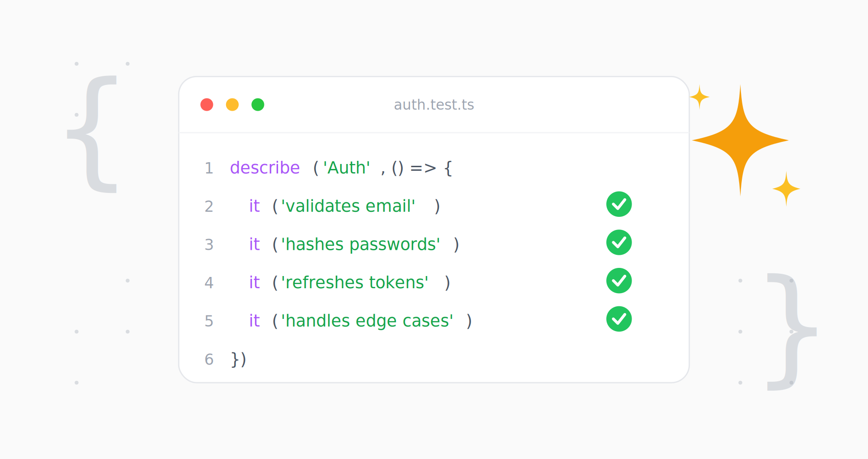868x459 pixels.
Task: Click the 'handles edge cases' pass checkmark
Action: coord(618,319)
